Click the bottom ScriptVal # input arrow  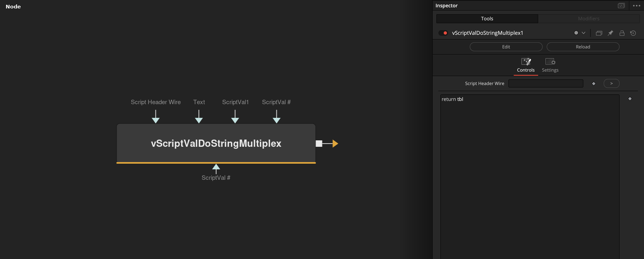(x=216, y=169)
